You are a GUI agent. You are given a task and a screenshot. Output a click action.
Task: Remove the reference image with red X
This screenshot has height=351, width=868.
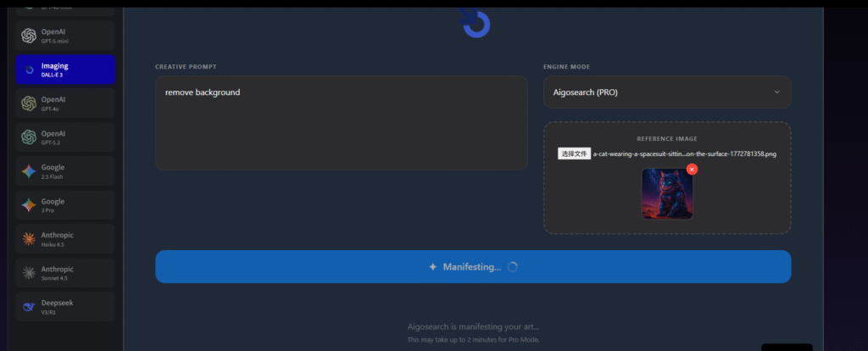click(x=692, y=170)
